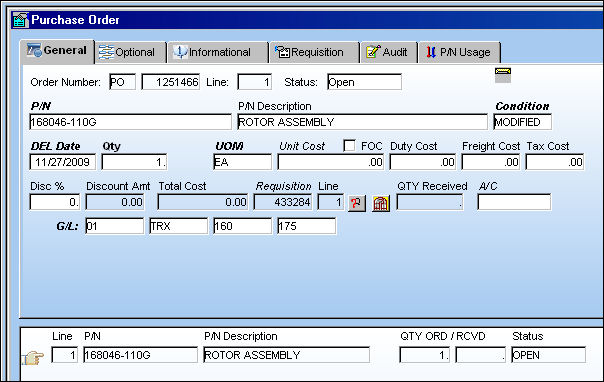Open the Informational tab
Viewport: 604px width, 382px height.
tap(218, 52)
